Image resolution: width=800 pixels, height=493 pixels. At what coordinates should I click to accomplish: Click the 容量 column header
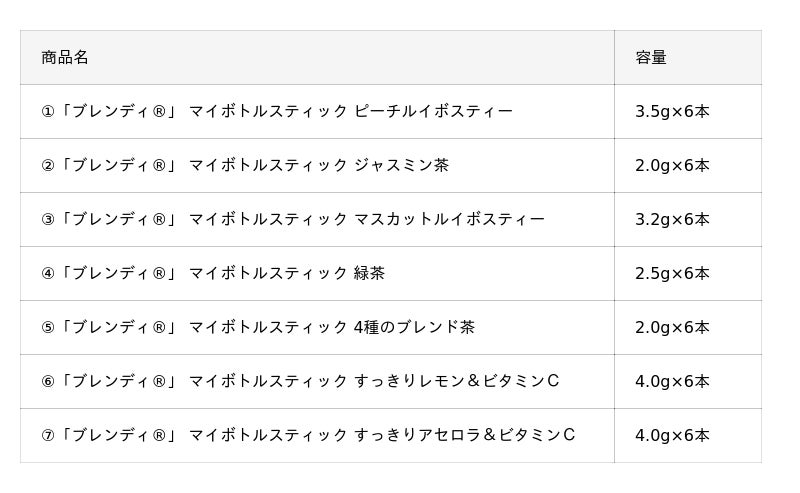tap(651, 58)
